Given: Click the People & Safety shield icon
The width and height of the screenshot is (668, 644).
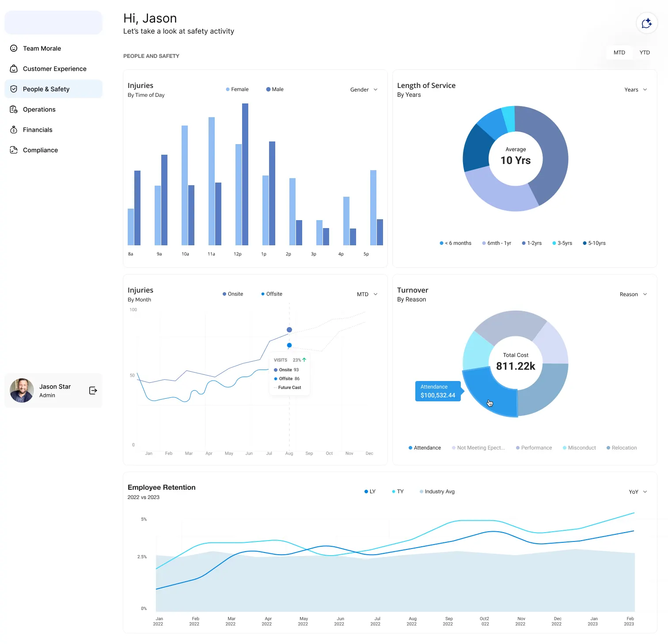Looking at the screenshot, I should (14, 89).
